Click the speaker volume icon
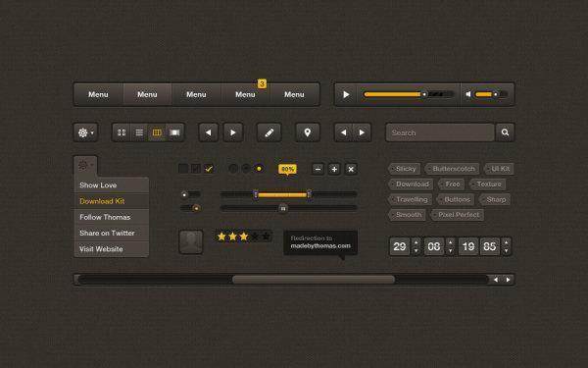This screenshot has width=588, height=368. coord(468,94)
